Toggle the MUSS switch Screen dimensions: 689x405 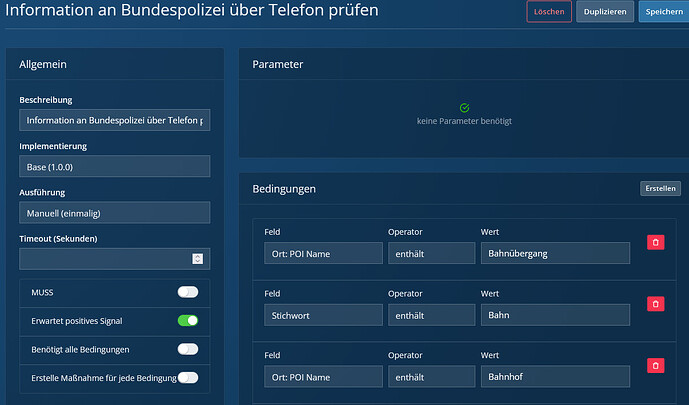click(x=188, y=292)
